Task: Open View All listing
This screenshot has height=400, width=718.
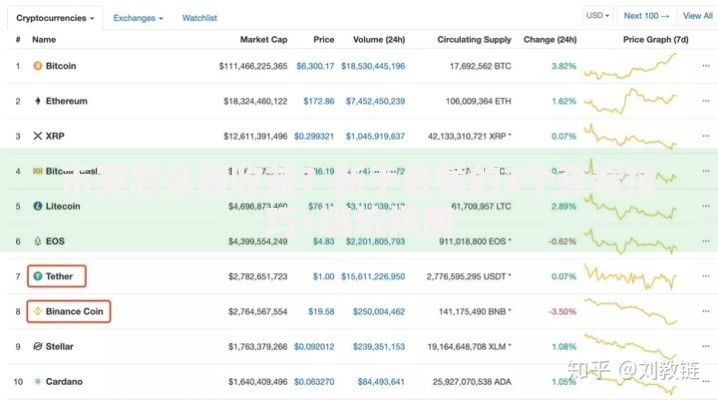Action: point(697,16)
